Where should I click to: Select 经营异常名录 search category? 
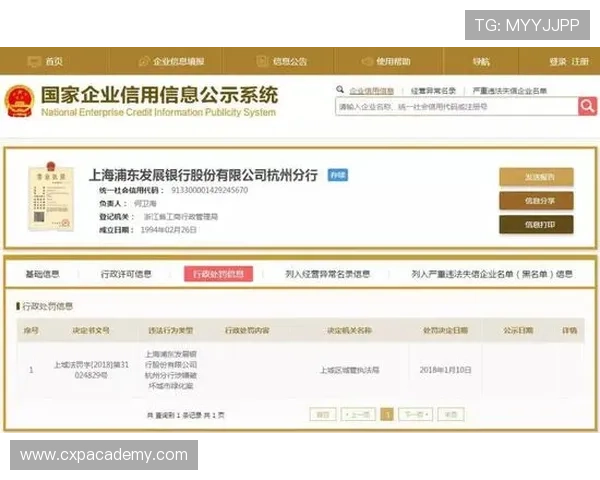433,91
